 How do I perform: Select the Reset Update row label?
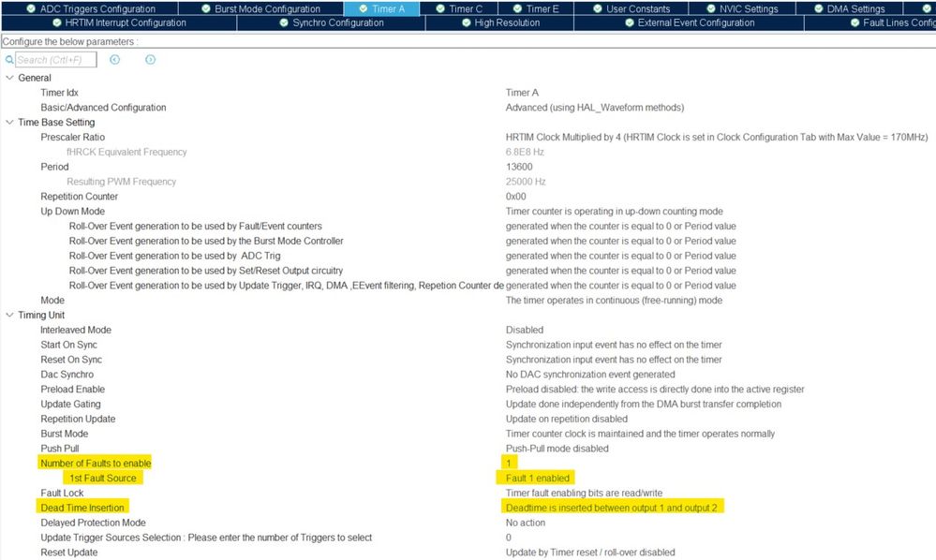[x=69, y=553]
